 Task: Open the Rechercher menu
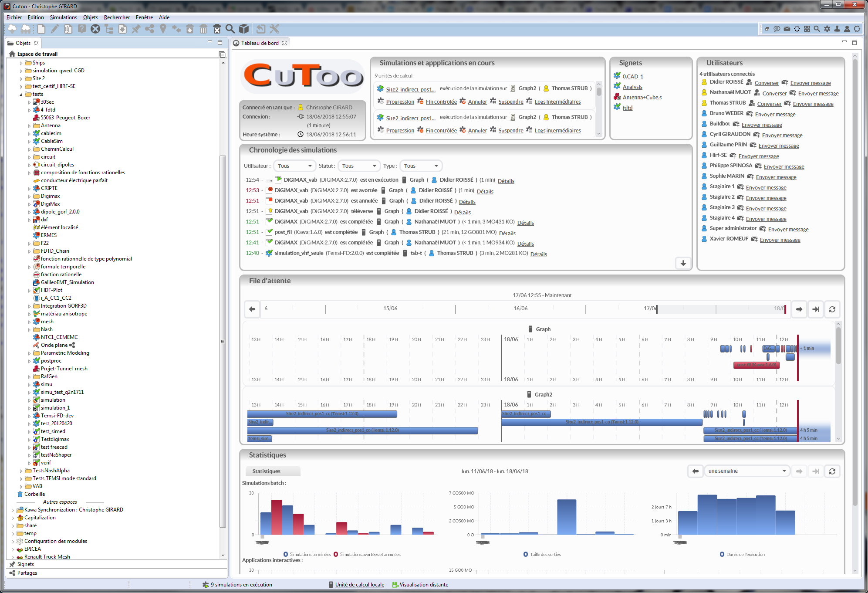[x=117, y=17]
